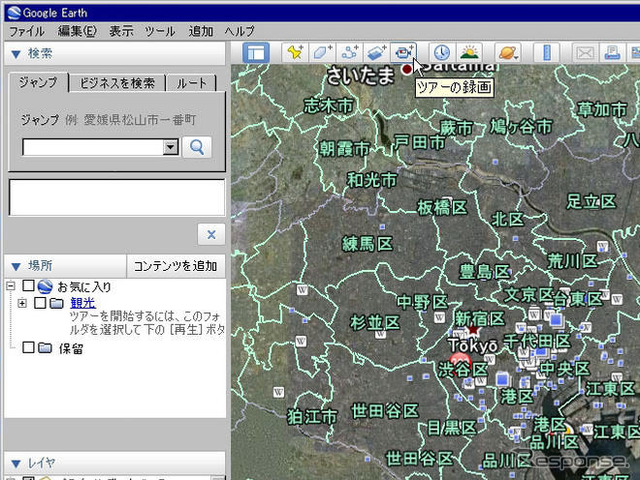Clear search results with the X button
The width and height of the screenshot is (640, 480).
[211, 235]
